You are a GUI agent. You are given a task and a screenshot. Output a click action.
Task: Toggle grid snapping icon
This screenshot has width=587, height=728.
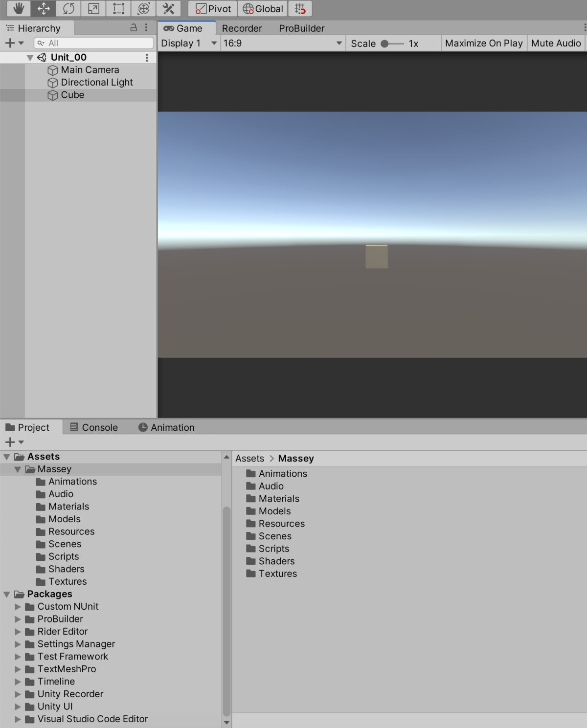(x=300, y=9)
